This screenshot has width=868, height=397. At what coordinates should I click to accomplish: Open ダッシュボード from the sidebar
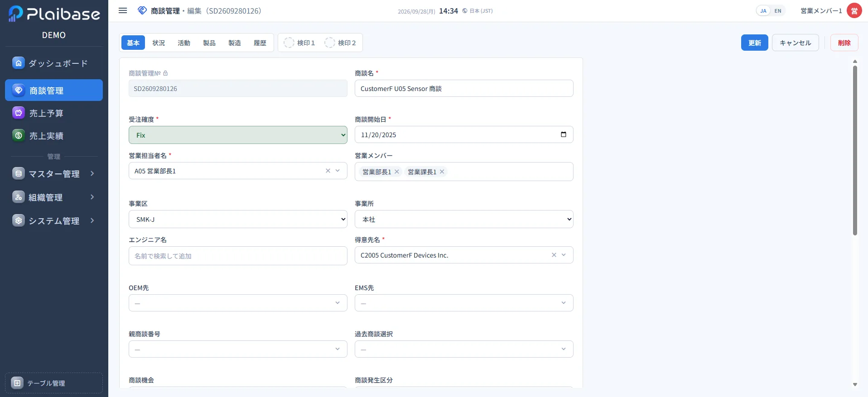[54, 63]
